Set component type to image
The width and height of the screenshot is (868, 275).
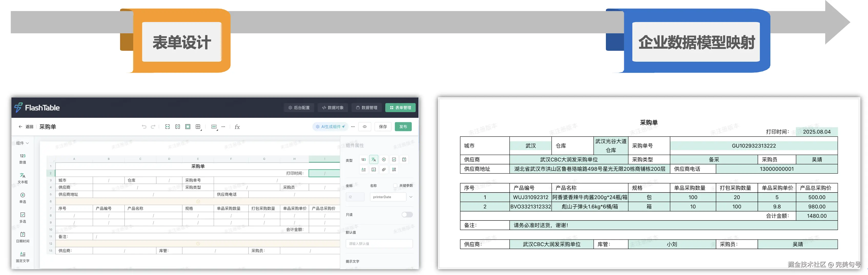click(374, 170)
